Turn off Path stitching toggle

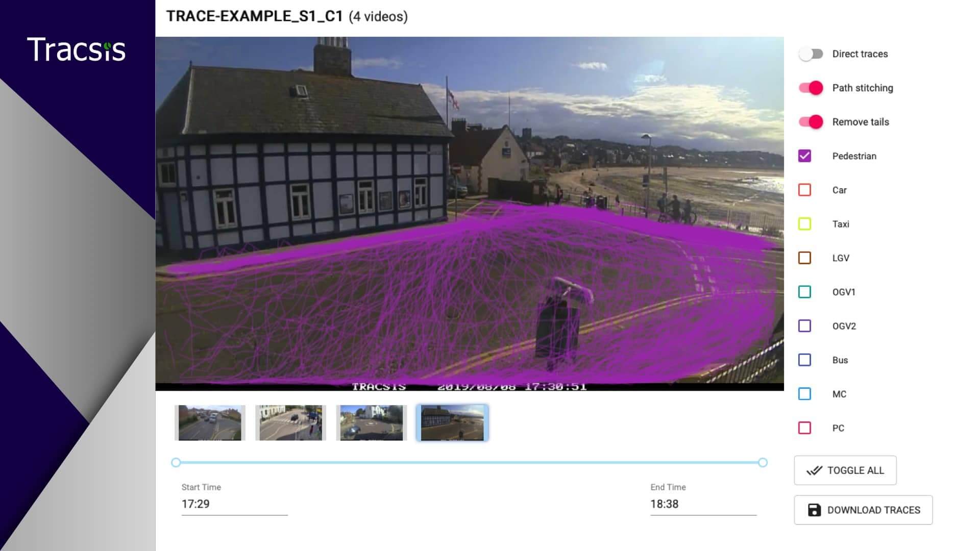pos(811,88)
